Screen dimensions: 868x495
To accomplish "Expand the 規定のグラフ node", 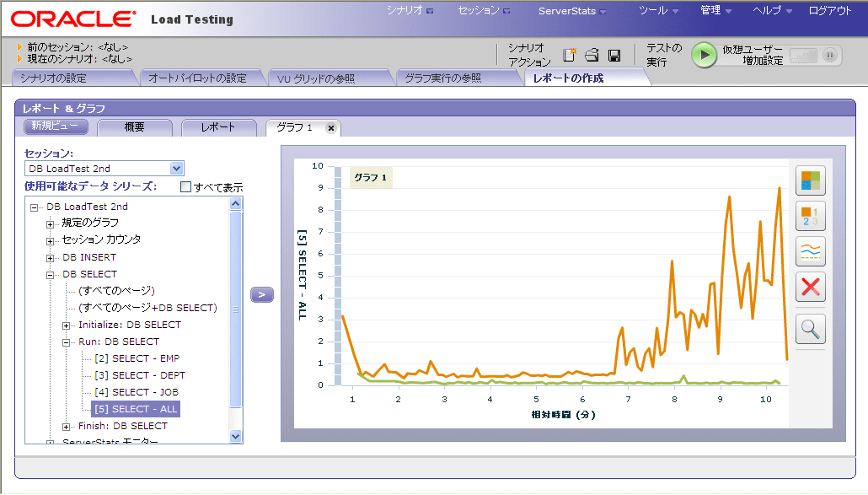I will tap(50, 224).
